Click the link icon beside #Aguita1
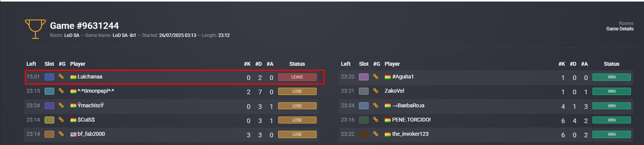Image resolution: width=644 pixels, height=145 pixels. pos(375,77)
